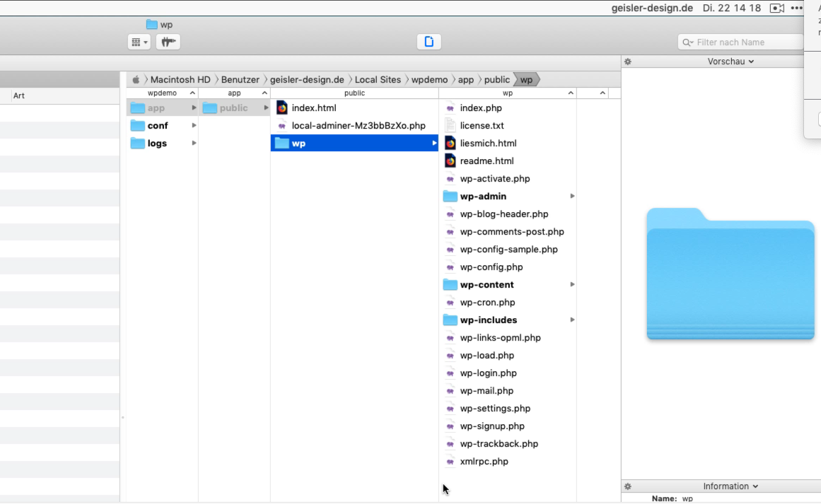Open the three-dots menu in menu bar
Screen dimensions: 821x504
pos(796,8)
